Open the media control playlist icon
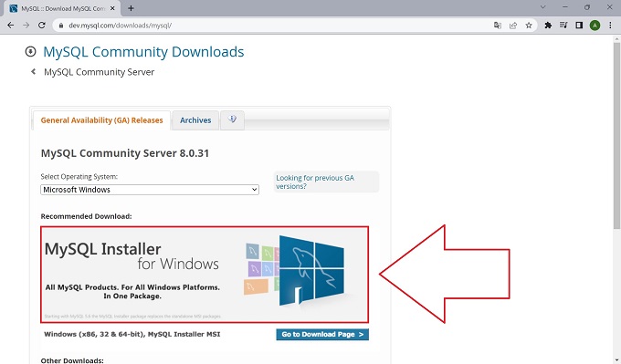This screenshot has height=364, width=621. pos(563,26)
